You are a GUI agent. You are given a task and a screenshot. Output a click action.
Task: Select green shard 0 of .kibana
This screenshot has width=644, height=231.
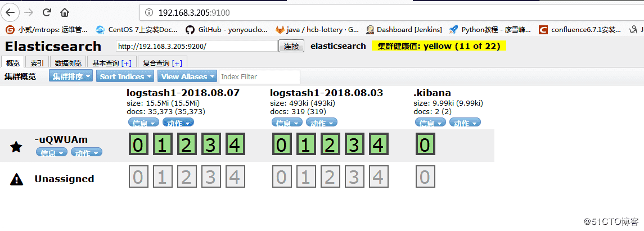425,145
